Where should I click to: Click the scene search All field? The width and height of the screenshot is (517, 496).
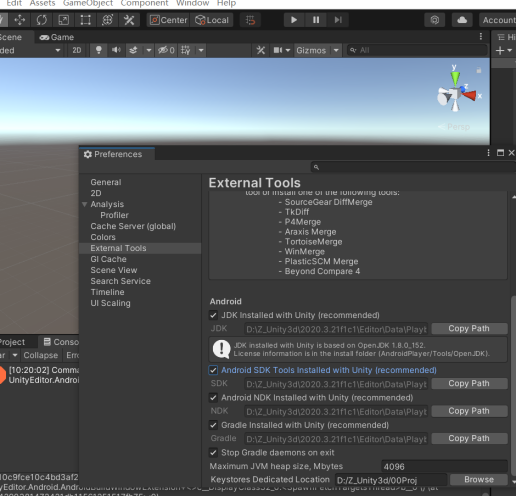click(417, 50)
